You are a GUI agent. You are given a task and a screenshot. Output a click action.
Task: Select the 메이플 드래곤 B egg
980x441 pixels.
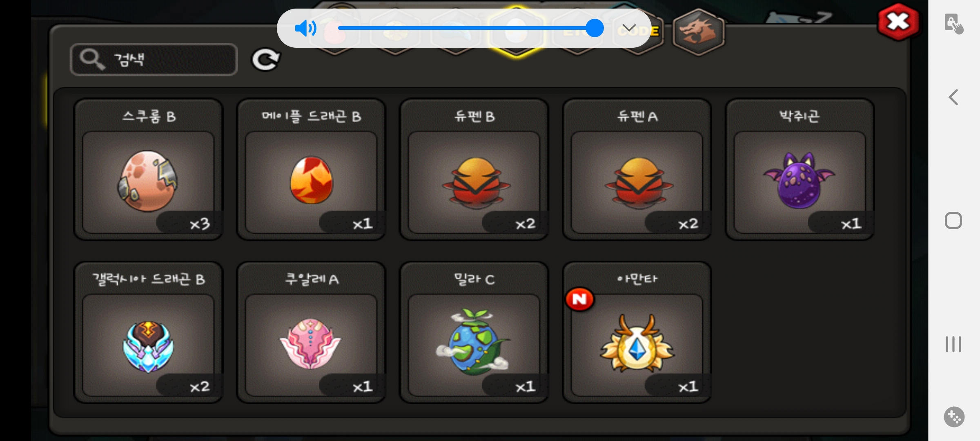pyautogui.click(x=311, y=169)
